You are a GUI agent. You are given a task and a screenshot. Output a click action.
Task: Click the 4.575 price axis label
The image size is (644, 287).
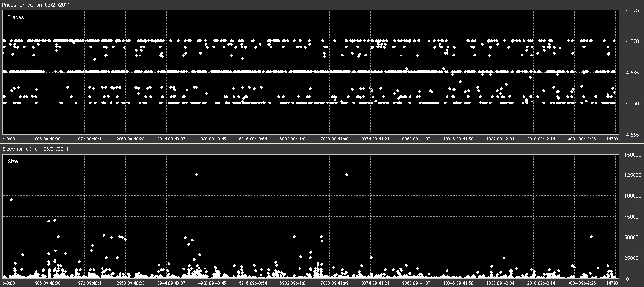(x=632, y=10)
